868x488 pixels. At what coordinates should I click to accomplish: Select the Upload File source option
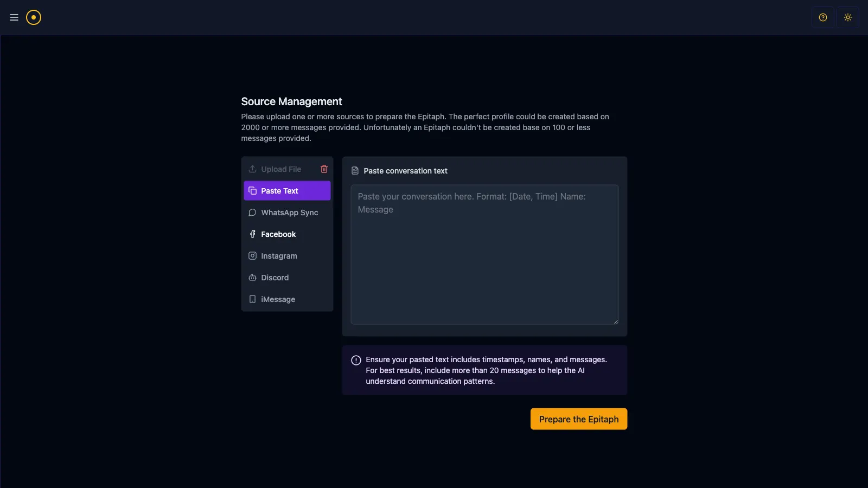coord(281,169)
